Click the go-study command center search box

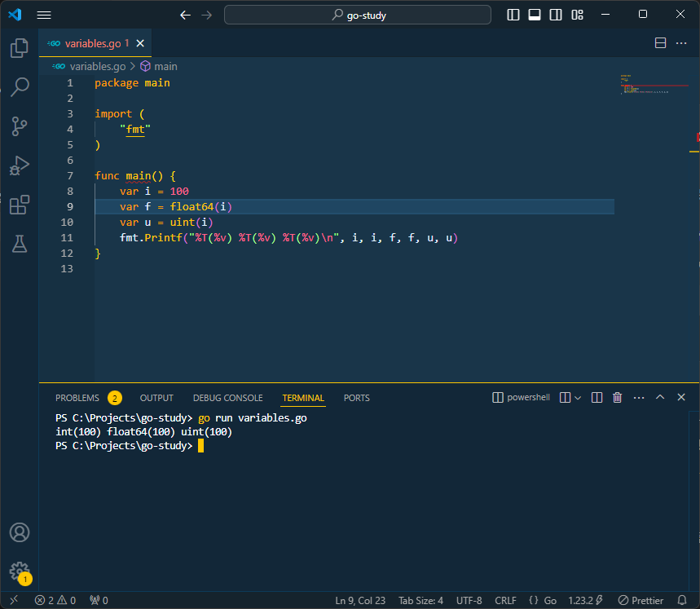[358, 15]
